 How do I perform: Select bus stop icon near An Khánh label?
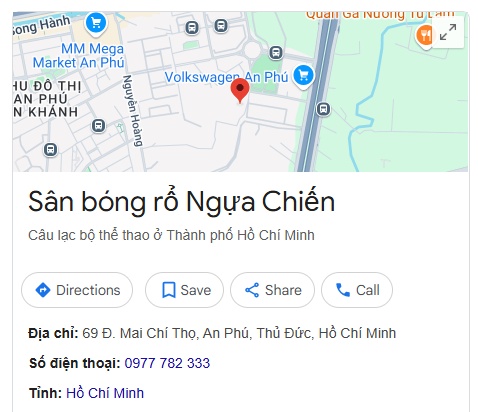pos(98,126)
